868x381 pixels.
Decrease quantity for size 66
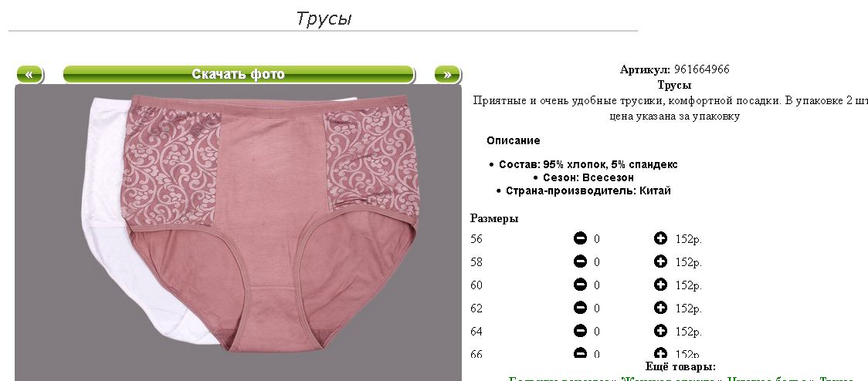[580, 352]
